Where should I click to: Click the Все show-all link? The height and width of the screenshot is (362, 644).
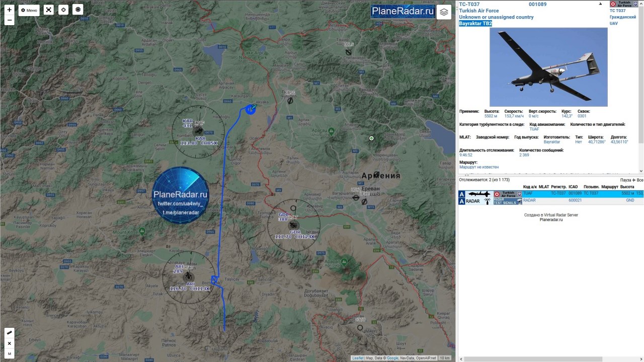(640, 180)
